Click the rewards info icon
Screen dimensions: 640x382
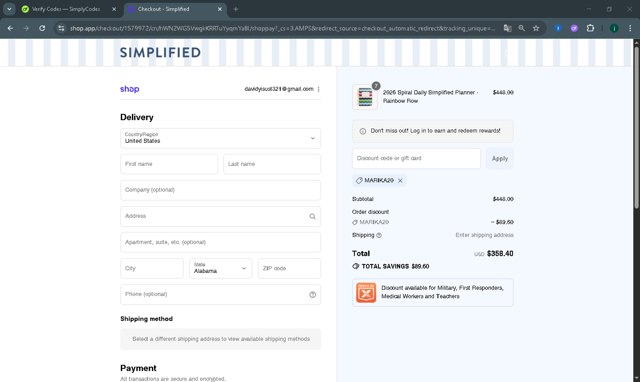[362, 131]
